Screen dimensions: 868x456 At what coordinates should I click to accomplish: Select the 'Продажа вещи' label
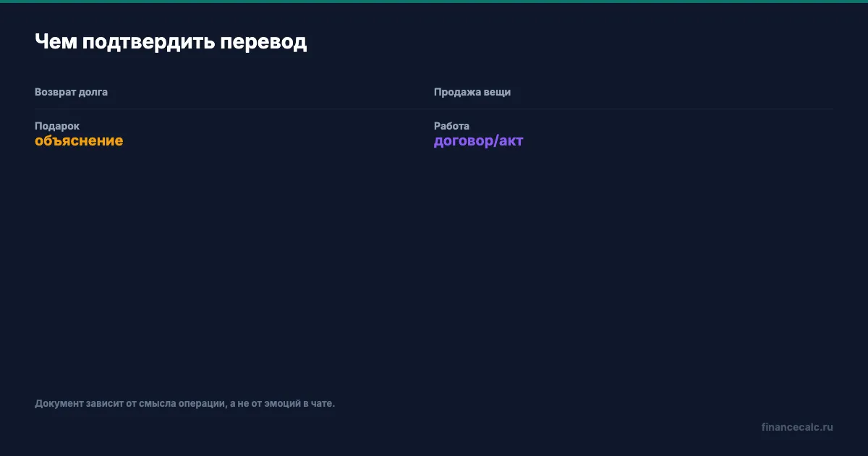point(472,92)
